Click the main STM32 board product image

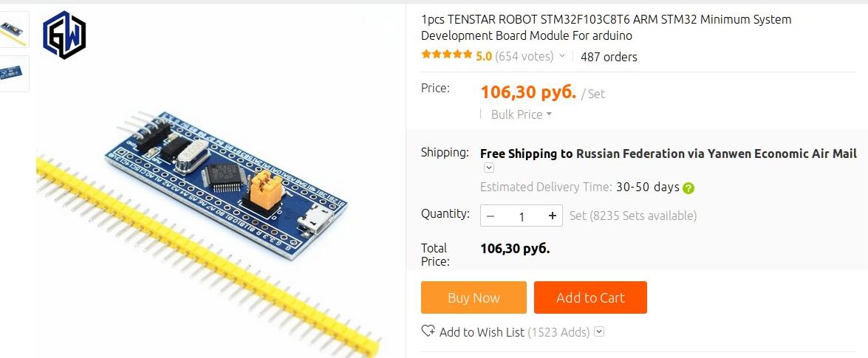(x=220, y=182)
